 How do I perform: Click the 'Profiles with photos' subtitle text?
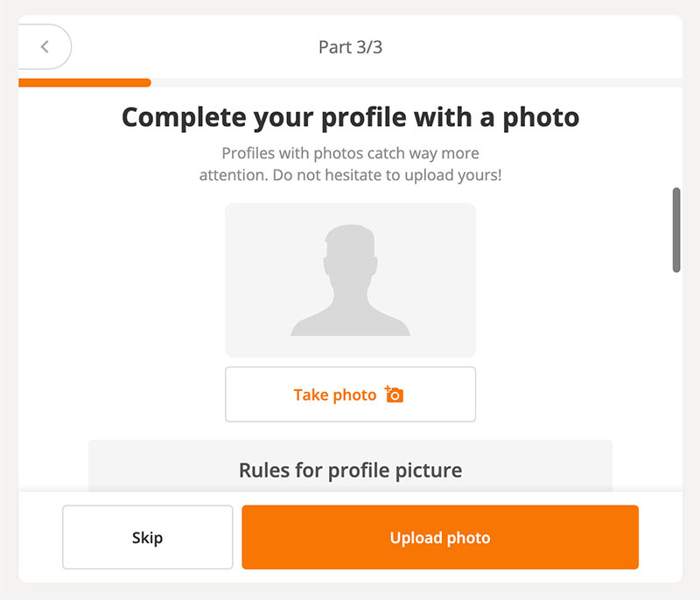click(350, 153)
